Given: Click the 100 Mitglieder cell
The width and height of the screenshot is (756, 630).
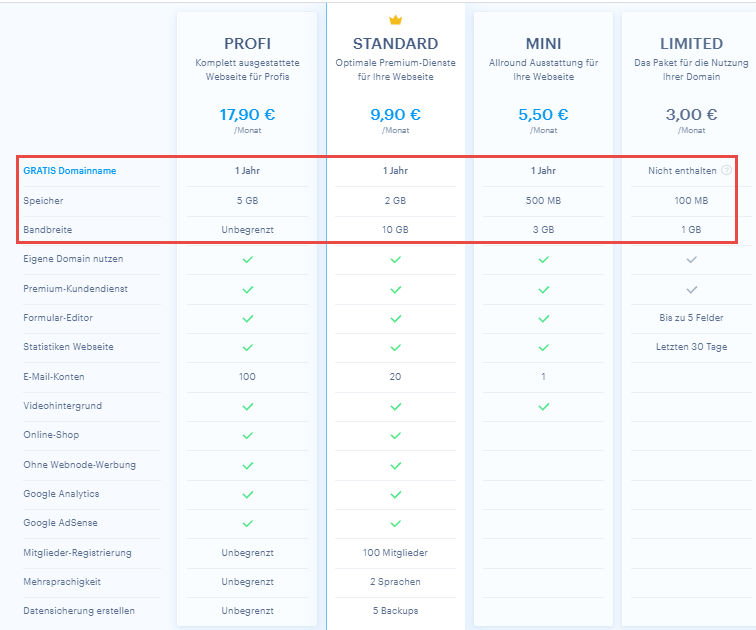Looking at the screenshot, I should (395, 552).
